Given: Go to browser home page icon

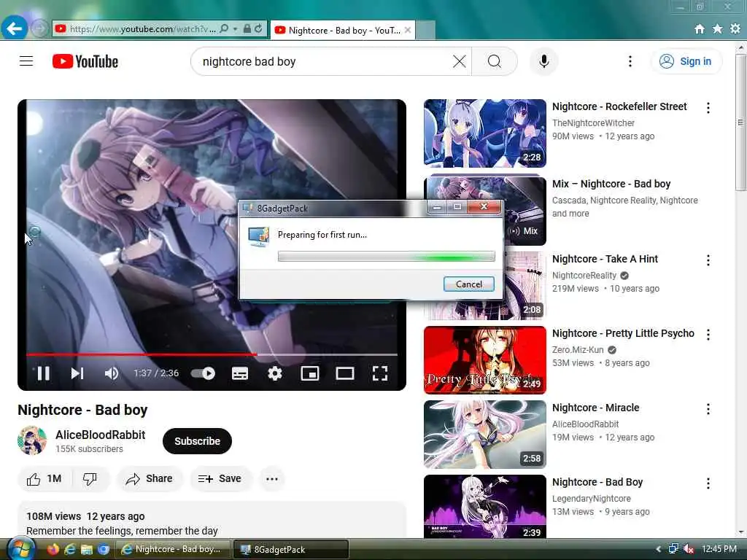Looking at the screenshot, I should tap(700, 29).
